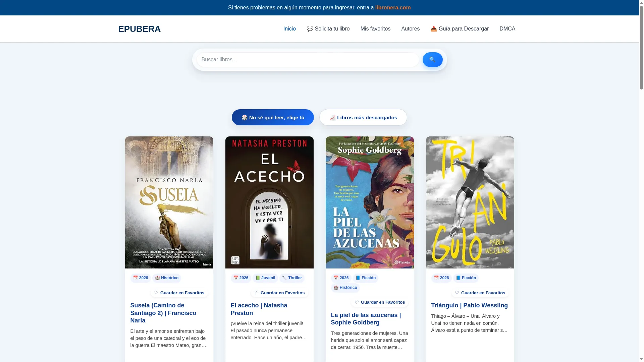Image resolution: width=644 pixels, height=362 pixels.
Task: Focus the Buscar libros search field
Action: coord(308,60)
